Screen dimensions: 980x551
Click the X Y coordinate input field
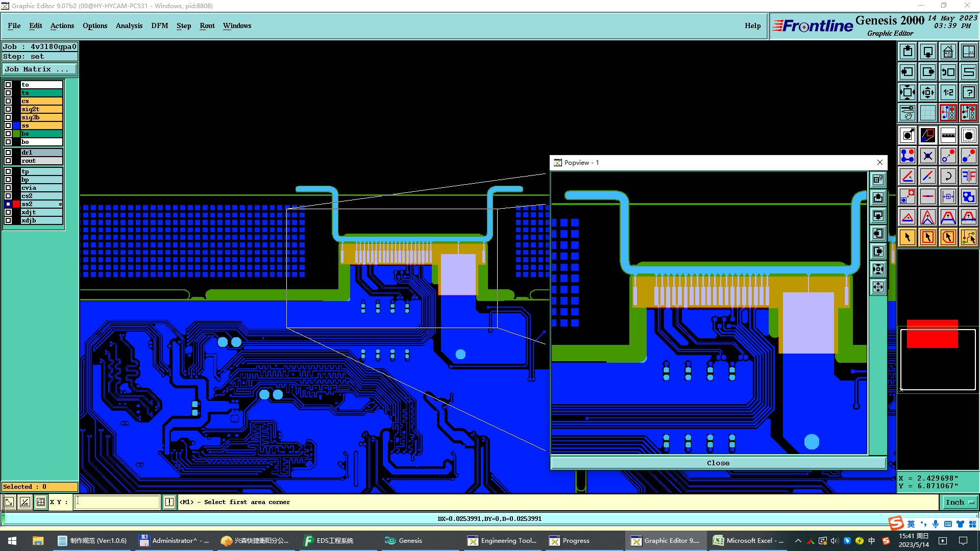(x=117, y=503)
